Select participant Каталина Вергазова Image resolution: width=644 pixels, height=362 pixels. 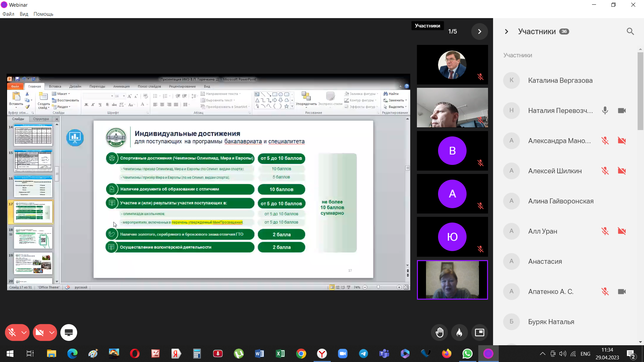(565, 80)
